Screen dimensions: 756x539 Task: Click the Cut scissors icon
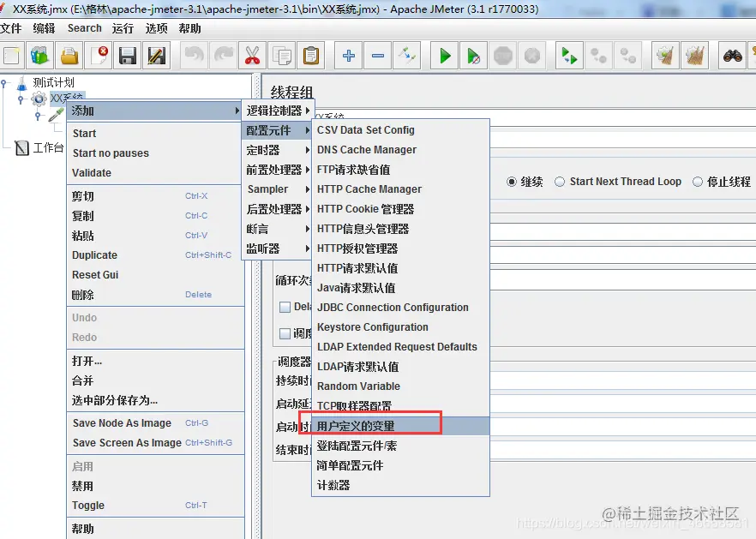coord(252,56)
